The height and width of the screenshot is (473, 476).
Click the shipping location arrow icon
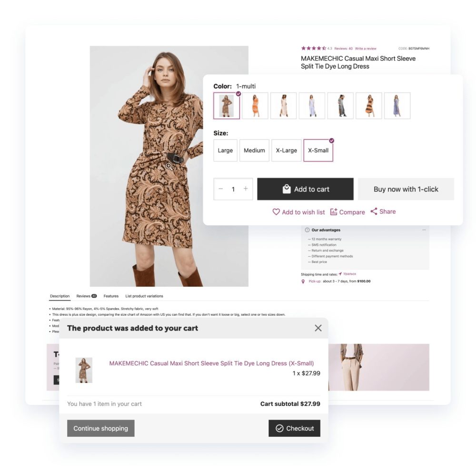point(340,274)
